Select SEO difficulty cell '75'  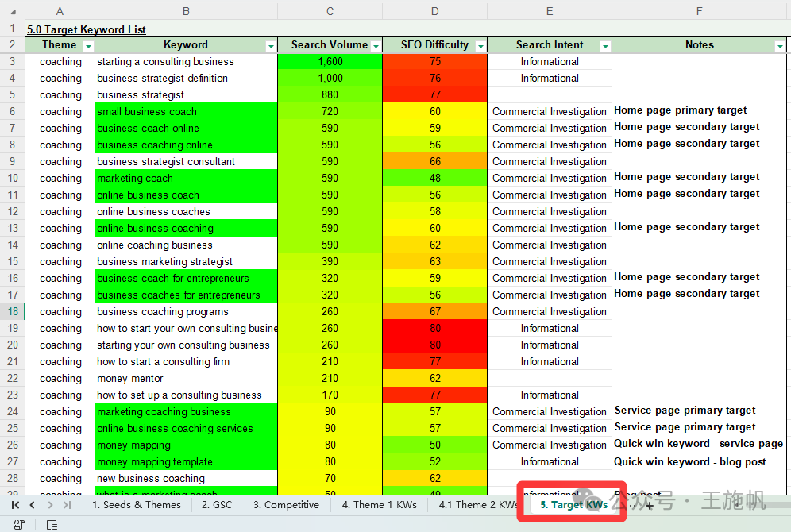[435, 61]
